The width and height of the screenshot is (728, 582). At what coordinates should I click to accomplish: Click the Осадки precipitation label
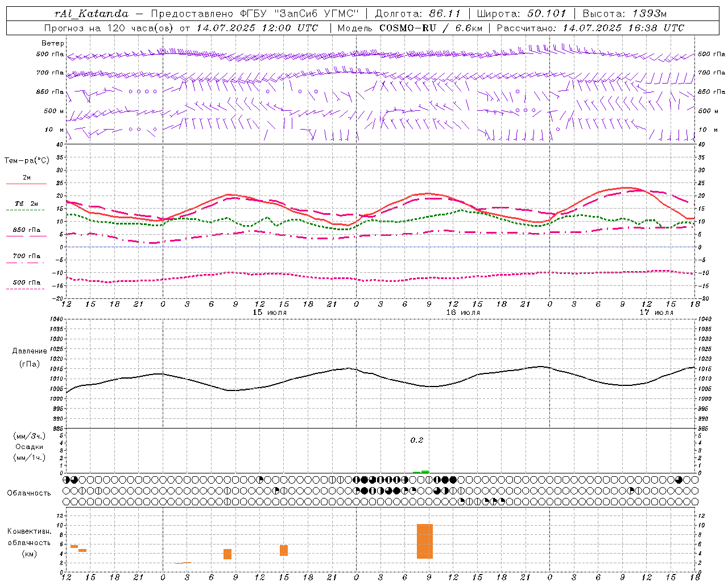click(30, 447)
